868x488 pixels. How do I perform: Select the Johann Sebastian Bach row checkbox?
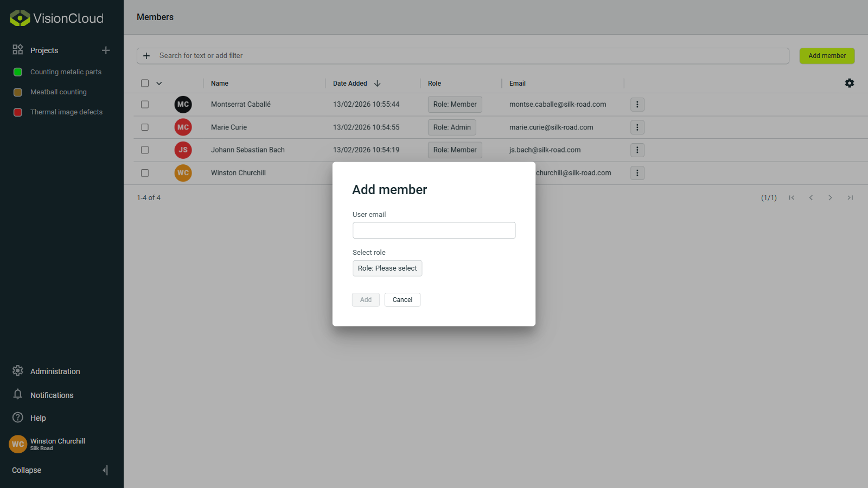[145, 150]
